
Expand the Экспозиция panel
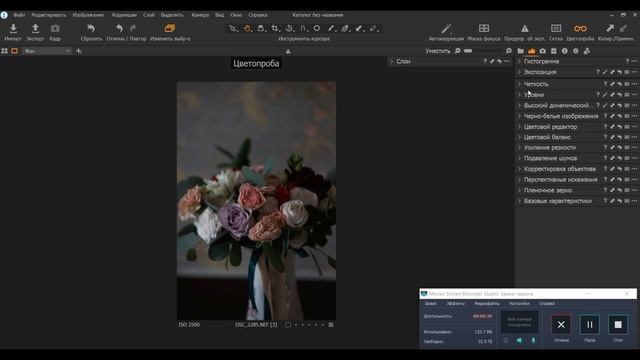pyautogui.click(x=519, y=72)
